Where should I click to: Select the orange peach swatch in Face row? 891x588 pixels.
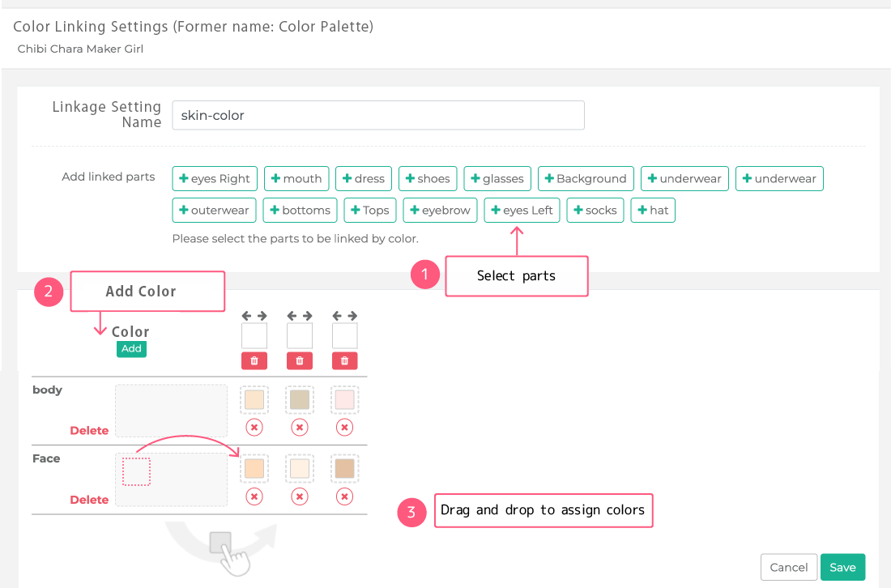pos(254,469)
